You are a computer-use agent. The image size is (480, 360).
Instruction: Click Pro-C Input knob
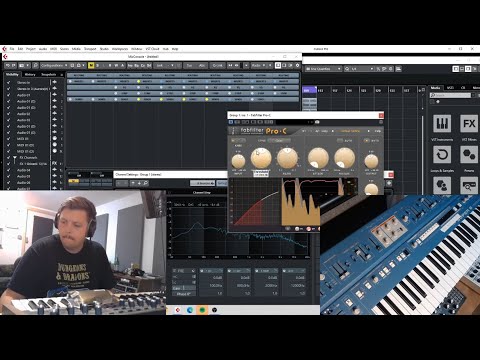click(238, 161)
